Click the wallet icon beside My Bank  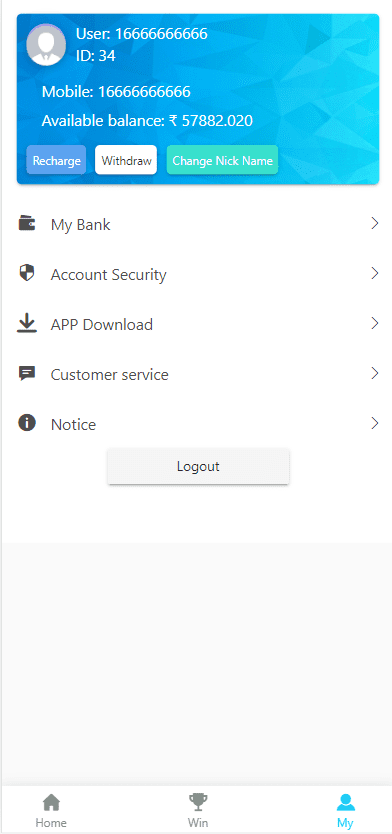27,223
